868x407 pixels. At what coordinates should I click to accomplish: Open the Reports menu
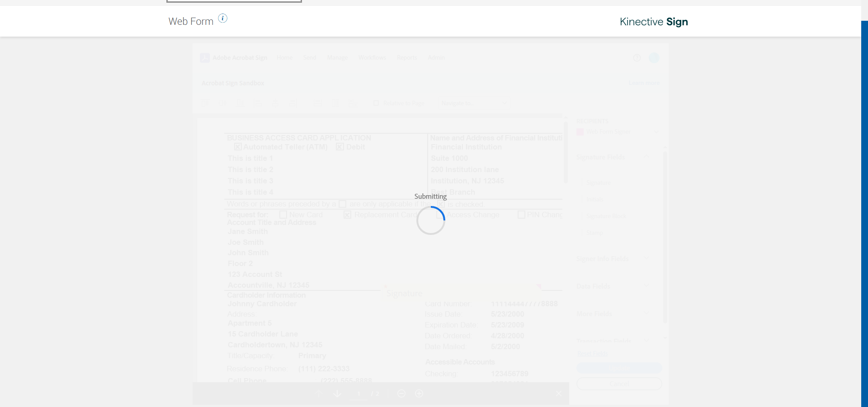coord(407,58)
